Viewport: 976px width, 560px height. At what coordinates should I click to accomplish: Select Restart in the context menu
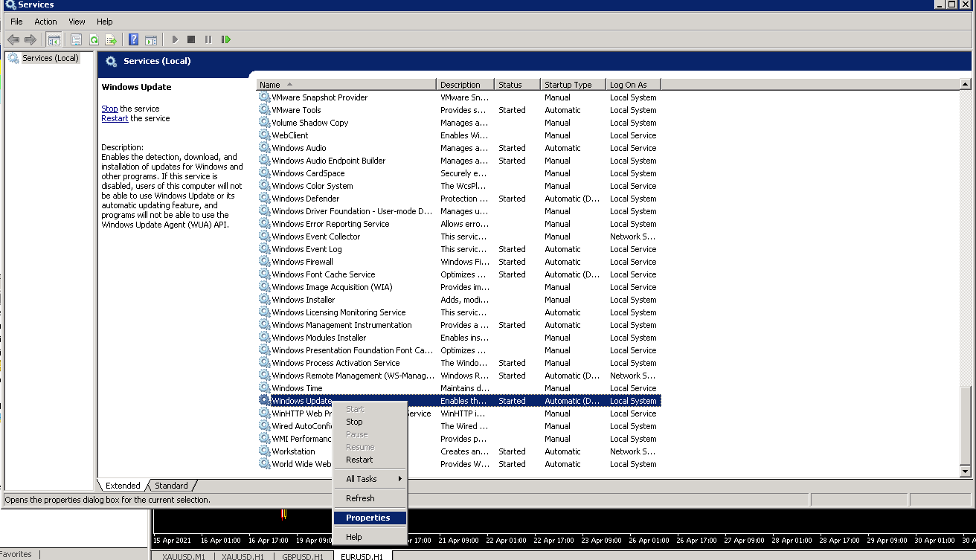(359, 460)
